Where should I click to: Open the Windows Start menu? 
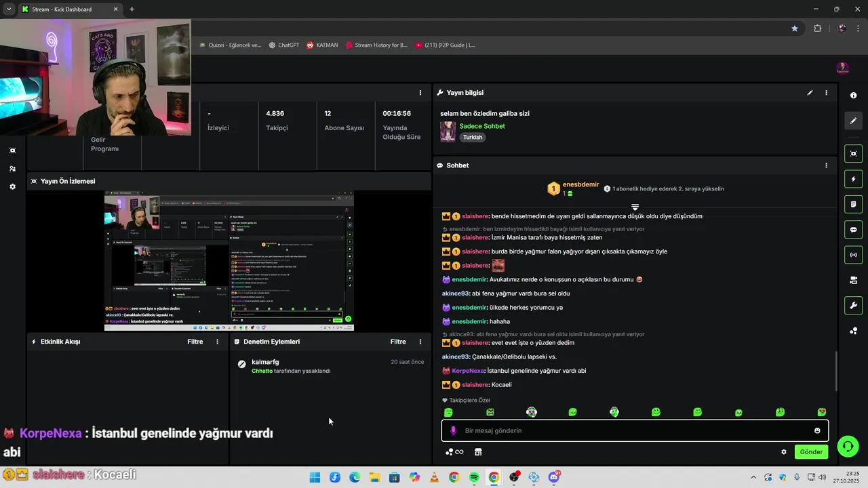pos(315,478)
